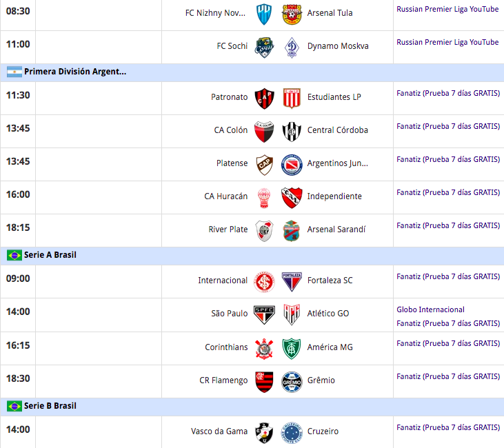Click the River Plate crest
504x448 pixels.
pyautogui.click(x=264, y=231)
